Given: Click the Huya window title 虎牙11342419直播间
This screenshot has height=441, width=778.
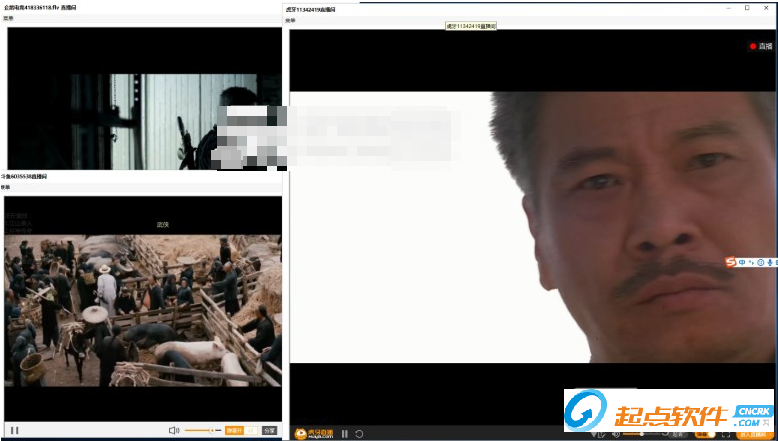Looking at the screenshot, I should (311, 9).
